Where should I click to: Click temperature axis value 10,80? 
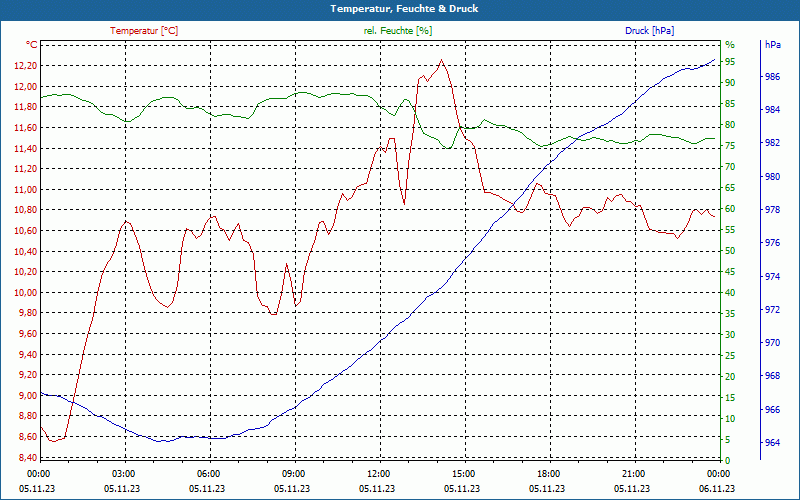(28, 210)
